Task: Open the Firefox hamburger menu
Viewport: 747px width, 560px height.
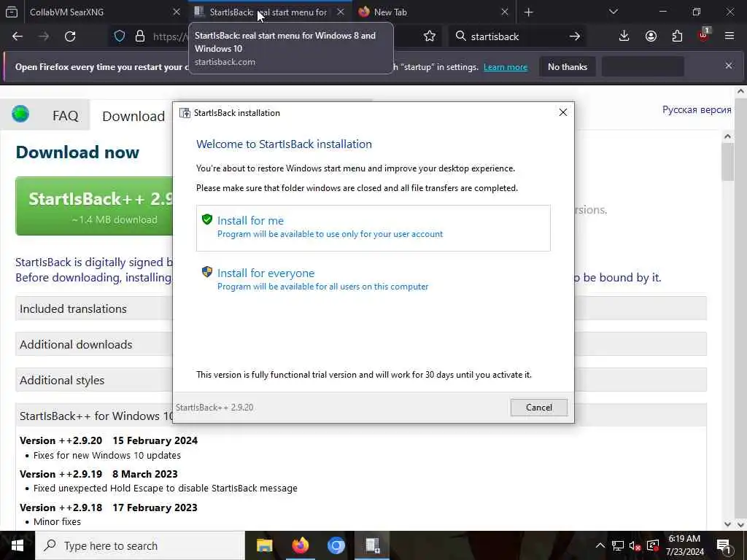Action: pyautogui.click(x=729, y=36)
